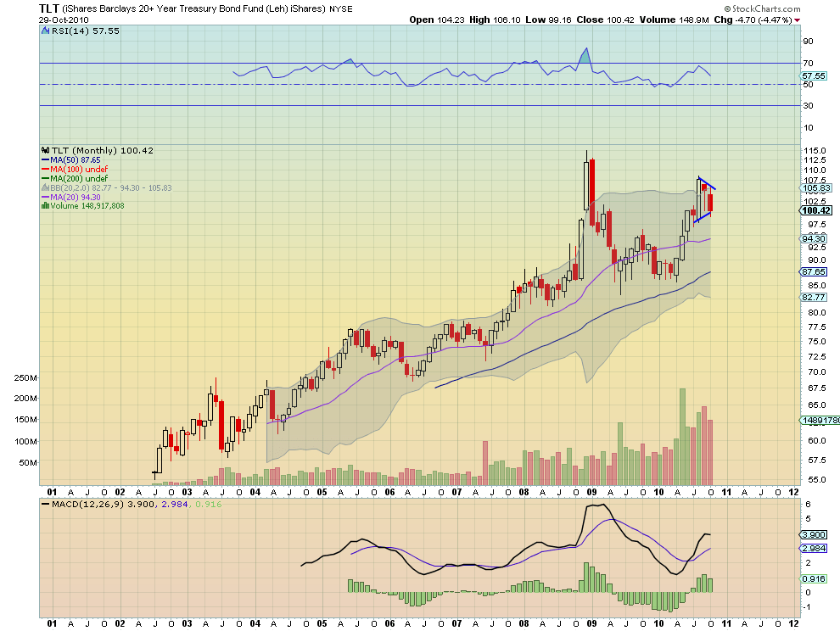Click the 50M volume axis label
This screenshot has height=631, width=840.
click(x=28, y=463)
